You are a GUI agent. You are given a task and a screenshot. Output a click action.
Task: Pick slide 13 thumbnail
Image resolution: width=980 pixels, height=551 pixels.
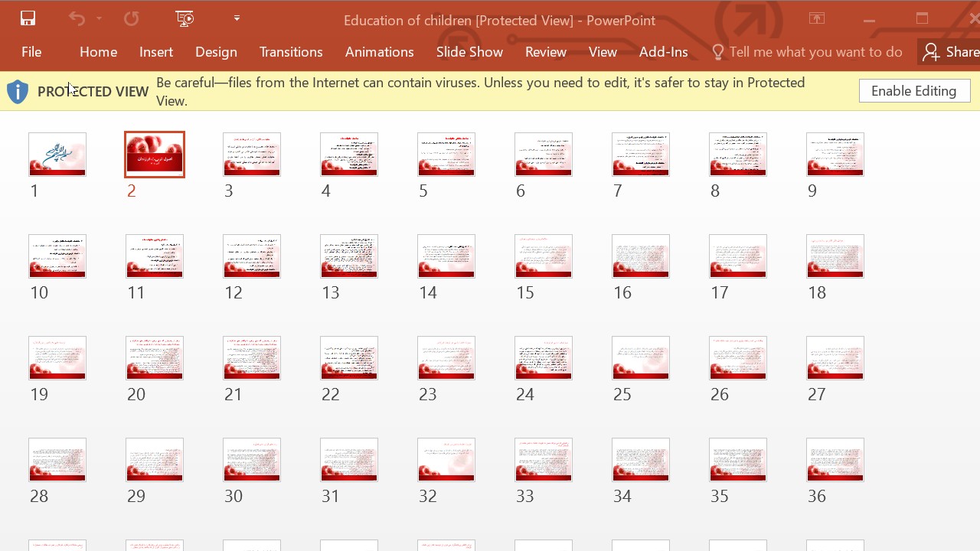349,256
